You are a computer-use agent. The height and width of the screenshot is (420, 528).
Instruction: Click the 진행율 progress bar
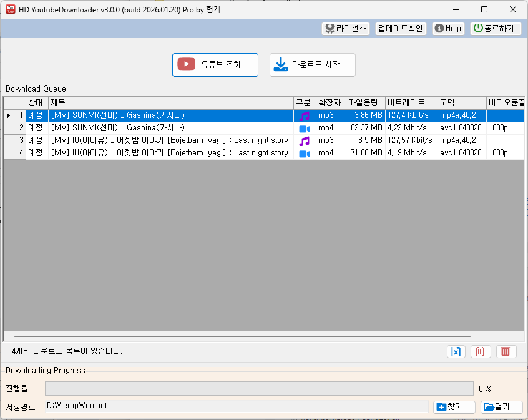click(x=259, y=388)
